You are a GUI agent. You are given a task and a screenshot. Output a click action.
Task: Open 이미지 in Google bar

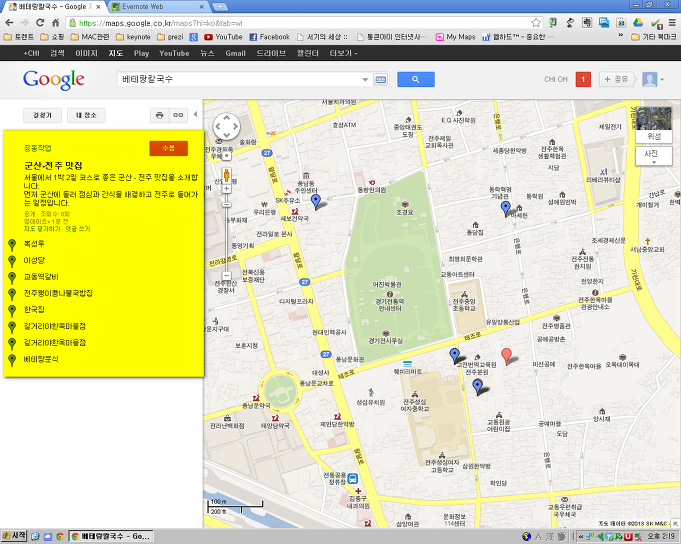point(86,53)
